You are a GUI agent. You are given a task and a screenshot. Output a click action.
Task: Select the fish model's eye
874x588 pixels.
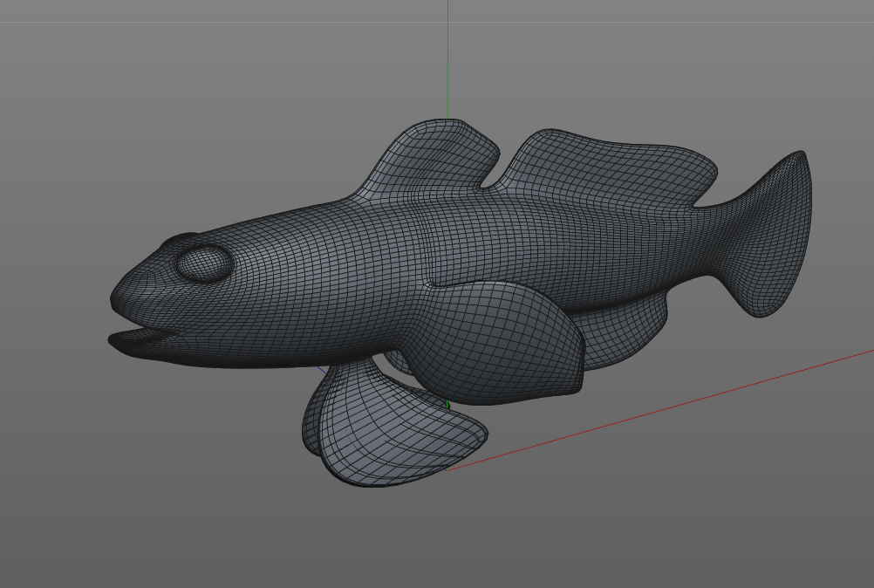(x=203, y=263)
